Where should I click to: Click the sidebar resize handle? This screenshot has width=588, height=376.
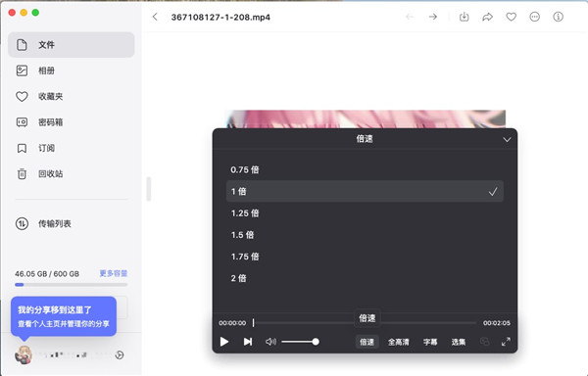(x=149, y=189)
